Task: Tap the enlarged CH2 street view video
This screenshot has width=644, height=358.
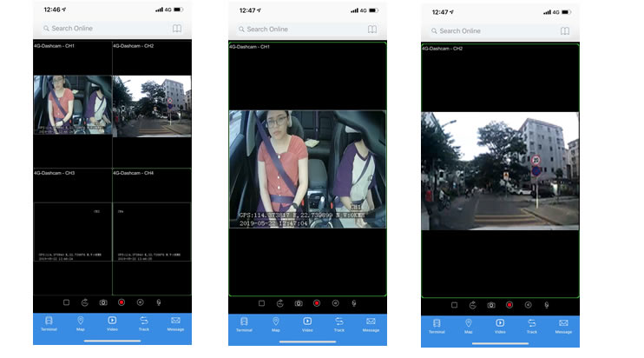Action: click(x=500, y=171)
